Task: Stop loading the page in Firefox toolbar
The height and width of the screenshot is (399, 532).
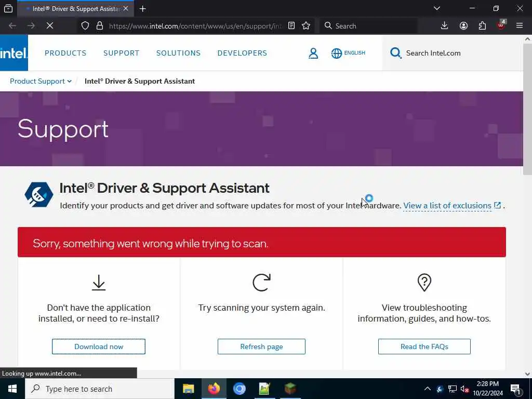Action: click(x=50, y=26)
